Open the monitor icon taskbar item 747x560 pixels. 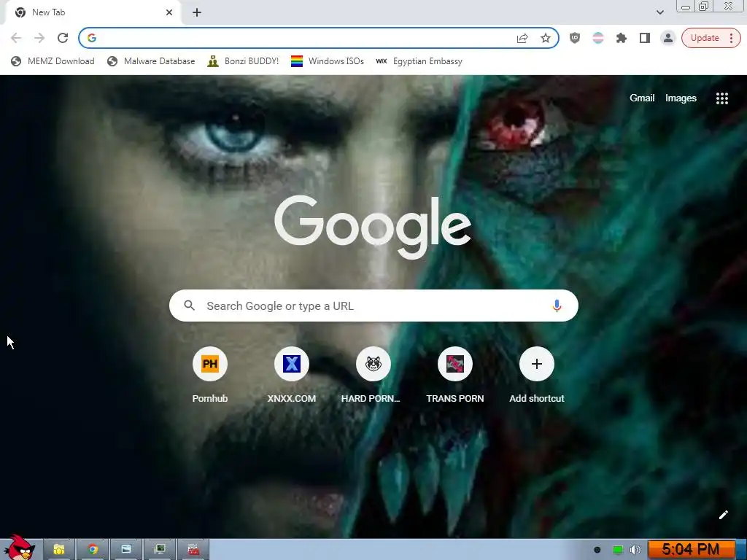click(x=160, y=550)
